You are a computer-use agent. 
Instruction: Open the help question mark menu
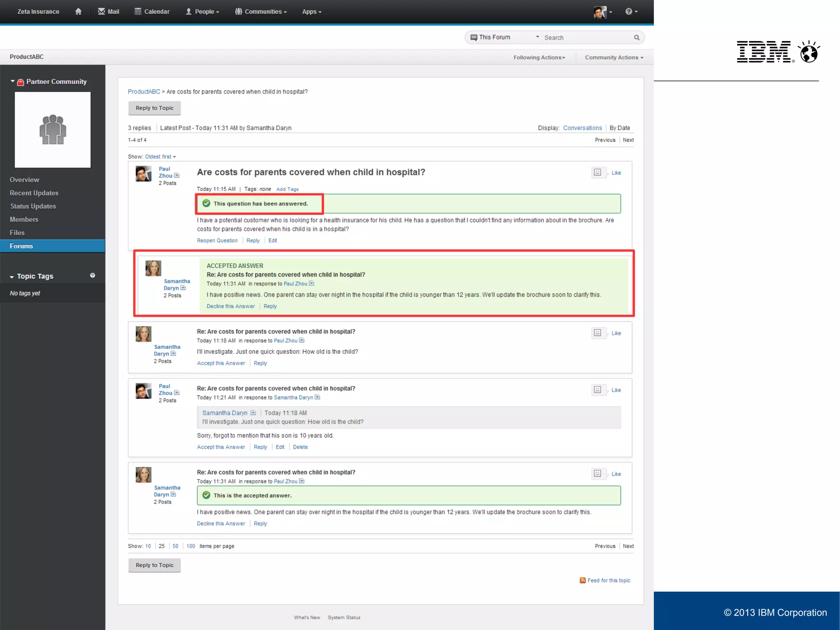click(629, 11)
